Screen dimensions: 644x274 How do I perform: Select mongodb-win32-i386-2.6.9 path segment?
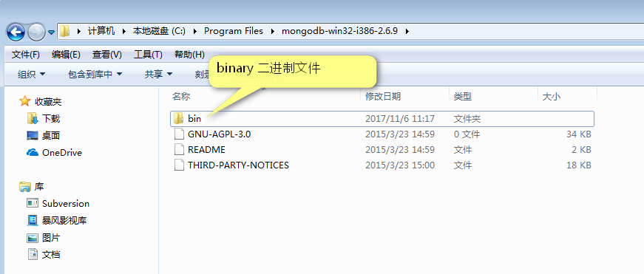click(339, 31)
